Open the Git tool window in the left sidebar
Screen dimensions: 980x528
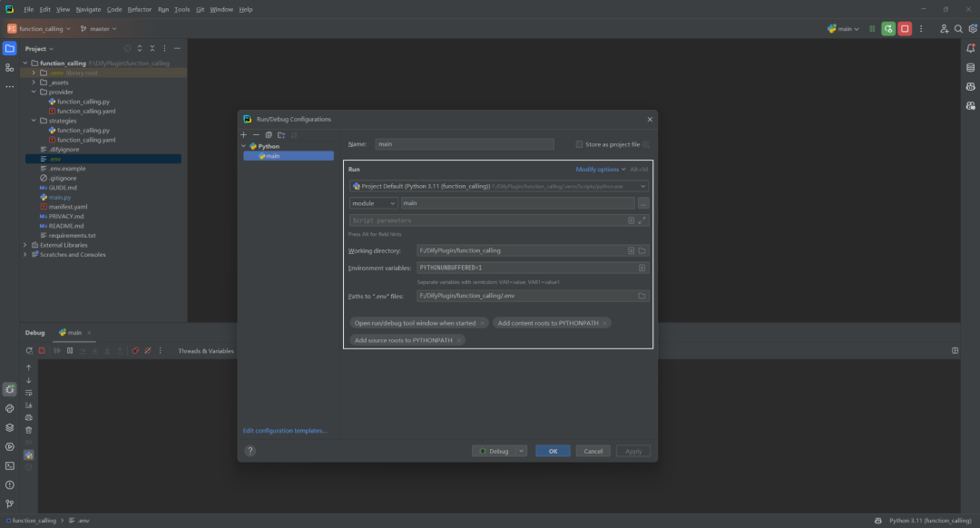pos(9,504)
